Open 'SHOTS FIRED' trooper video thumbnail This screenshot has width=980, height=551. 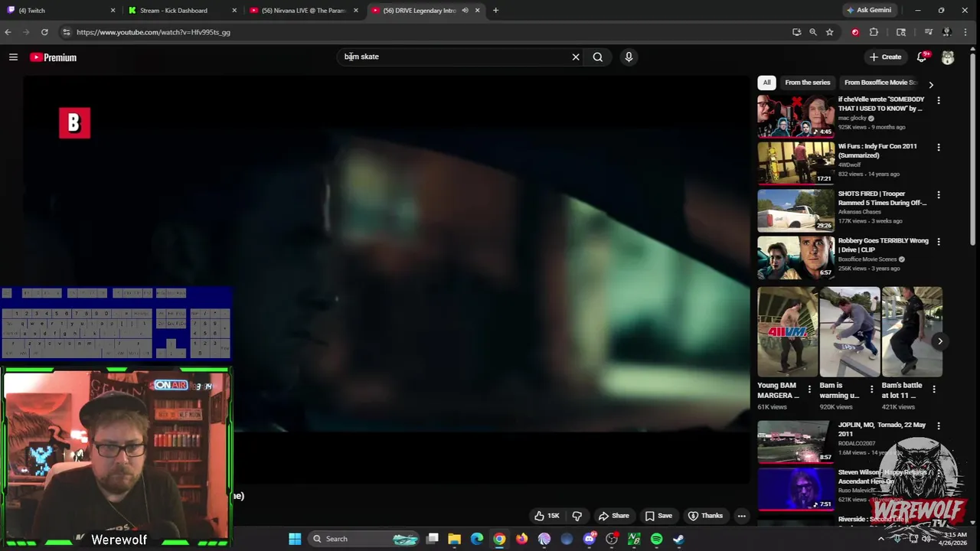coord(796,210)
